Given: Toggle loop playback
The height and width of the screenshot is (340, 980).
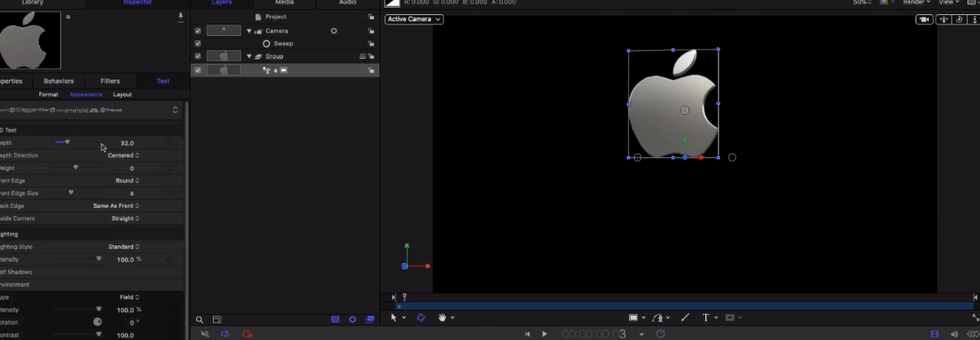Looking at the screenshot, I should click(x=225, y=334).
